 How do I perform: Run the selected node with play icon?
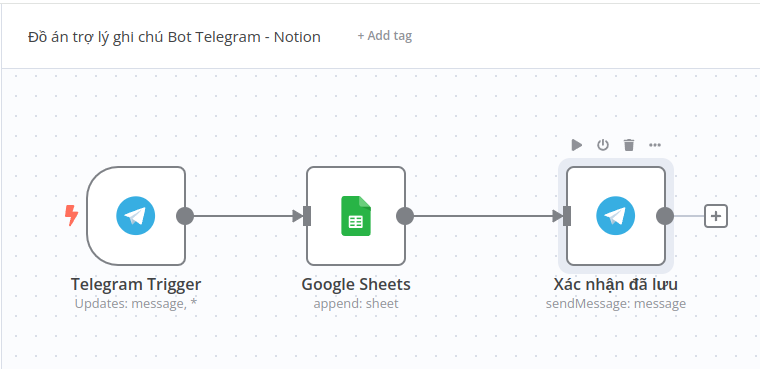point(576,144)
